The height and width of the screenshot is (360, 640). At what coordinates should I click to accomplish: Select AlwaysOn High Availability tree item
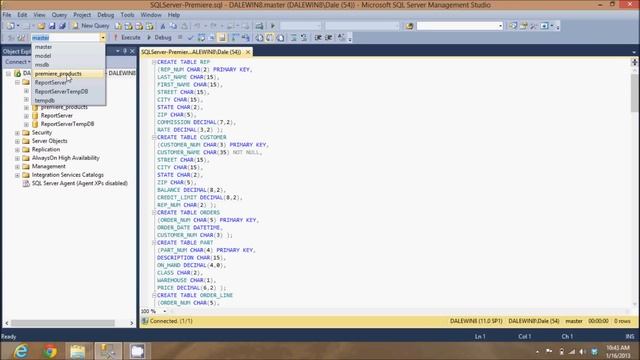click(x=66, y=158)
